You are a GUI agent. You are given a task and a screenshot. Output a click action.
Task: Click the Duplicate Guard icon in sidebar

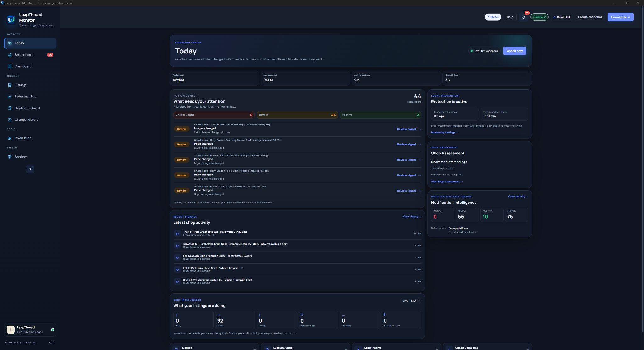click(9, 108)
